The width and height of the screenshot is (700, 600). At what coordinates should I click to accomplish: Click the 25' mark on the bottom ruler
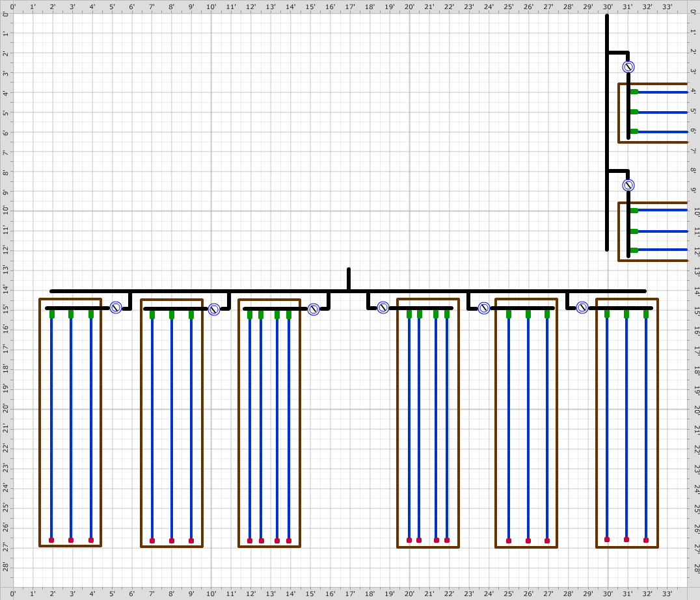pos(509,593)
